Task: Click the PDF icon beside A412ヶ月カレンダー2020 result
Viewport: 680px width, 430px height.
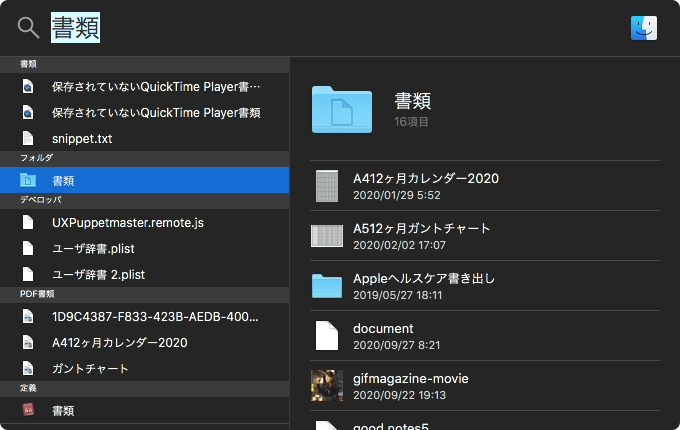Action: [28, 343]
